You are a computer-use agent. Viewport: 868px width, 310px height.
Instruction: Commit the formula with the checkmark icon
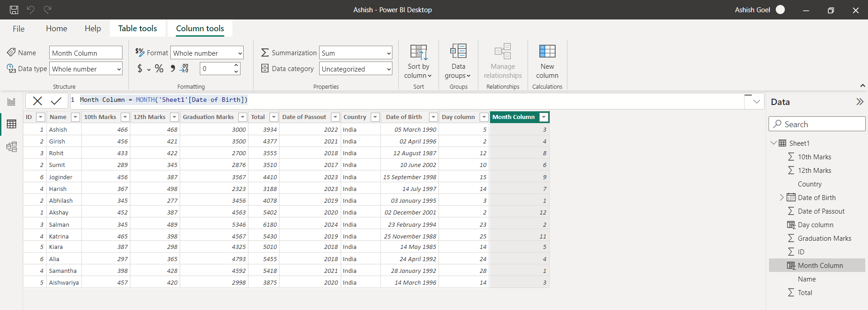tap(56, 101)
